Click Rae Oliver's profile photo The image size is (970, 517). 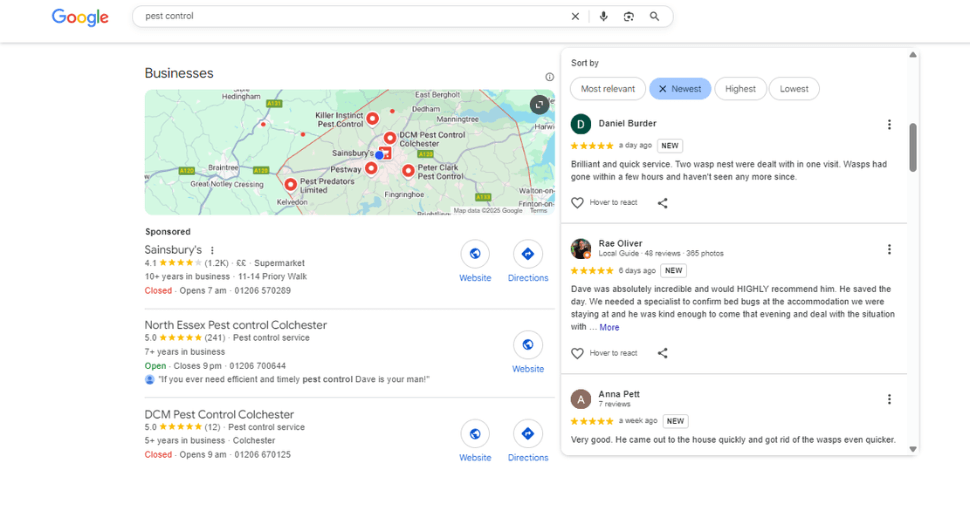pyautogui.click(x=580, y=249)
